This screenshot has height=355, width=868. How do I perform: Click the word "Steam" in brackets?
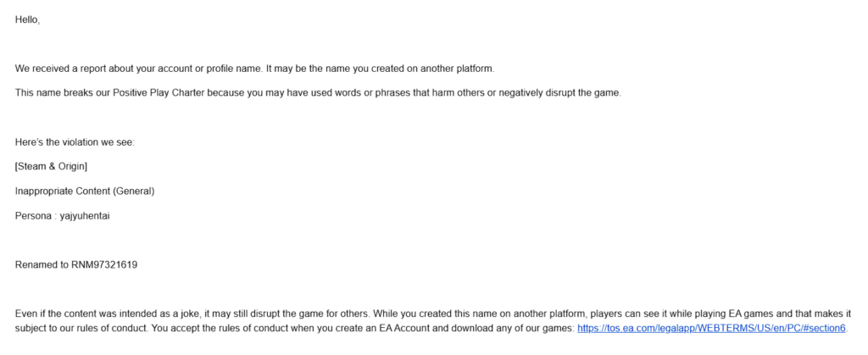tap(30, 166)
